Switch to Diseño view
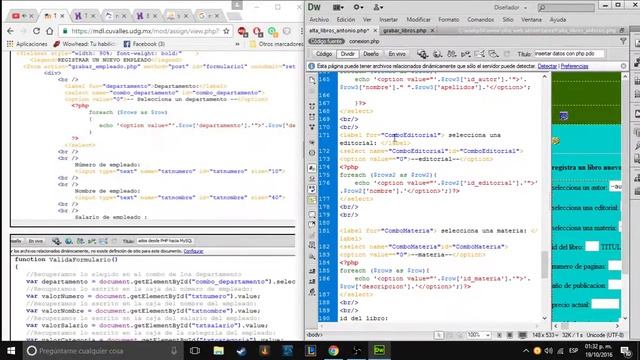This screenshot has height=360, width=640. pyautogui.click(x=371, y=54)
